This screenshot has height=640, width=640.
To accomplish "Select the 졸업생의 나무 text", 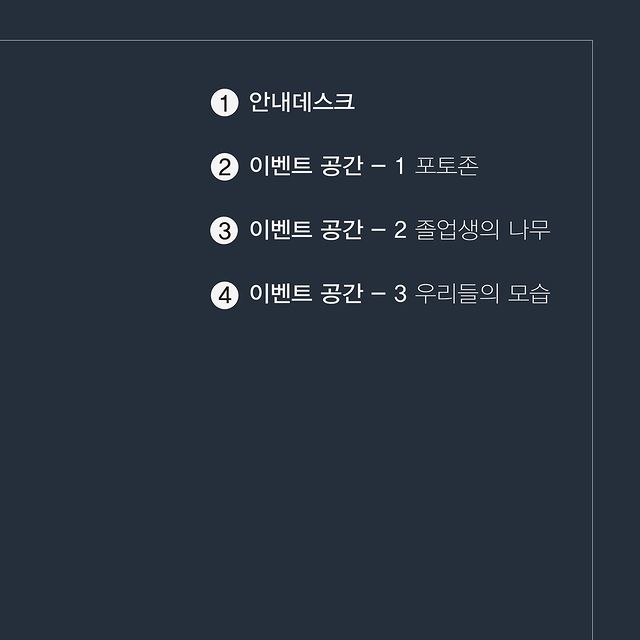I will pos(482,231).
